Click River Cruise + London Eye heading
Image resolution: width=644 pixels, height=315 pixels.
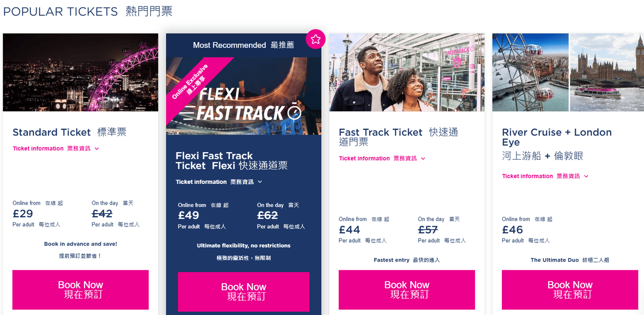(557, 144)
